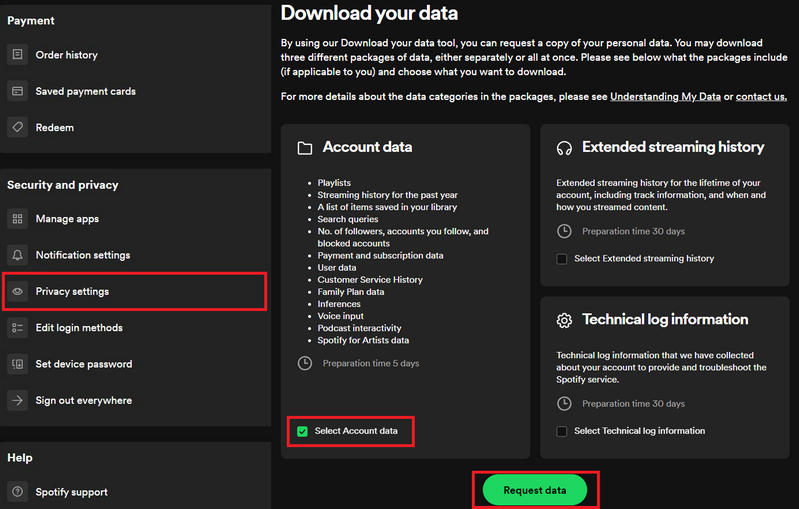
Task: Click the Podcast interactivity item
Action: [359, 328]
